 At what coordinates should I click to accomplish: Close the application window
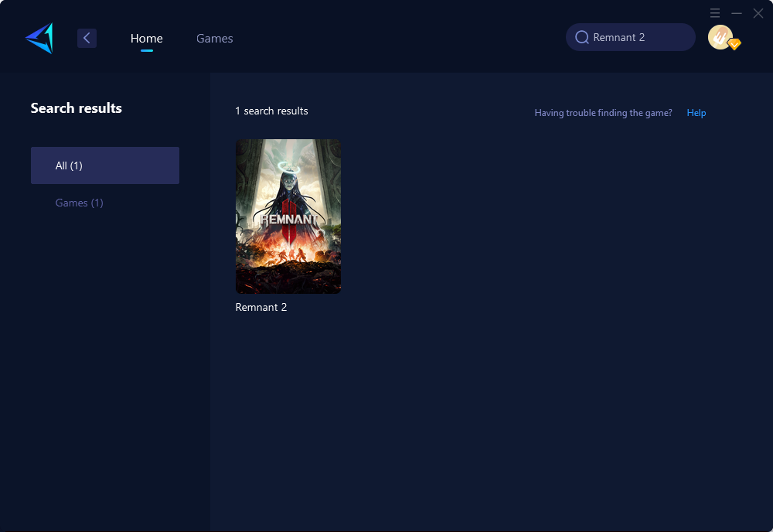[758, 13]
